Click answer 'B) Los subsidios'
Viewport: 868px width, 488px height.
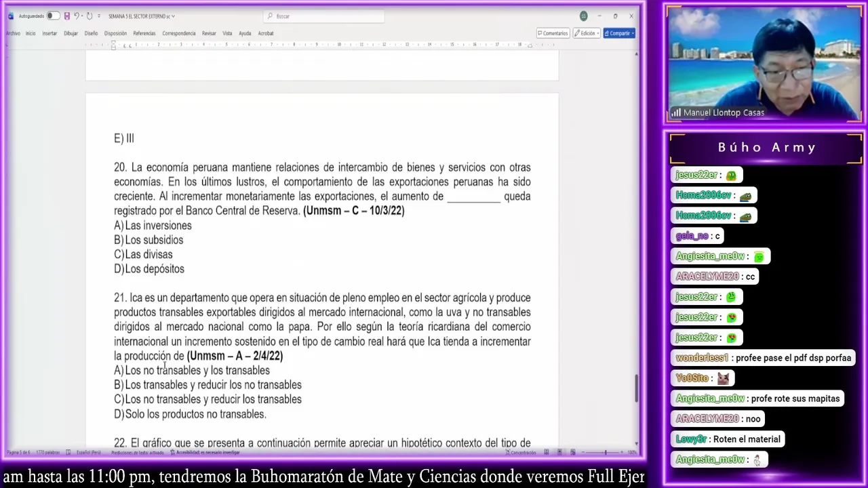[149, 240]
